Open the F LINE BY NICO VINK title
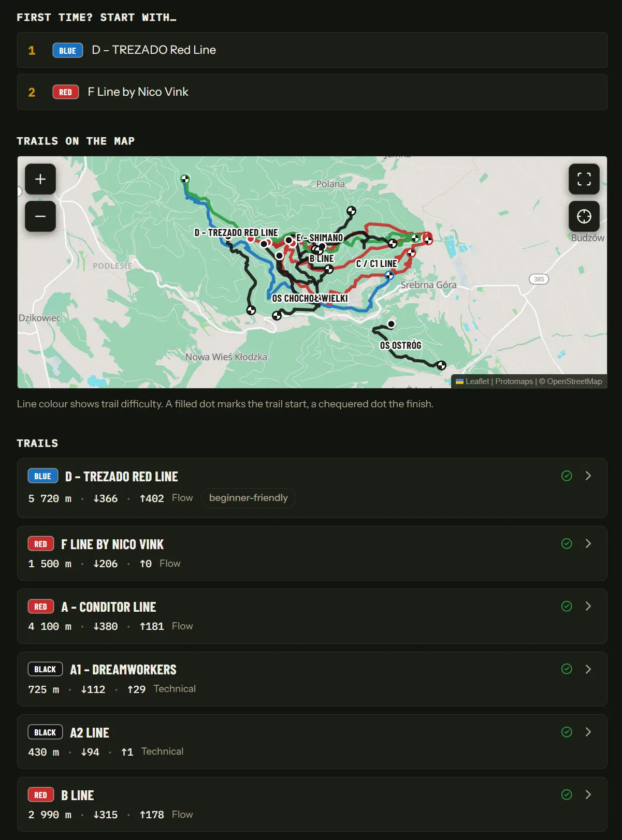The image size is (622, 840). (x=112, y=544)
